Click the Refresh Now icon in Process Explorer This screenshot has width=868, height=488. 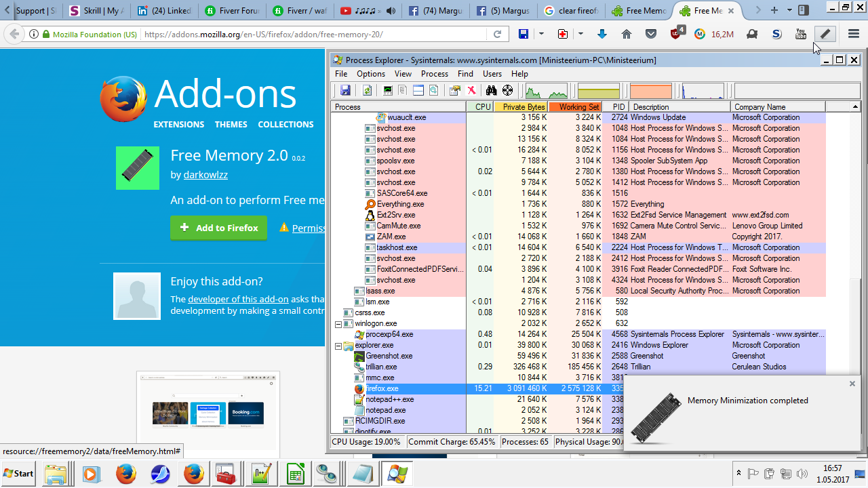(x=367, y=90)
